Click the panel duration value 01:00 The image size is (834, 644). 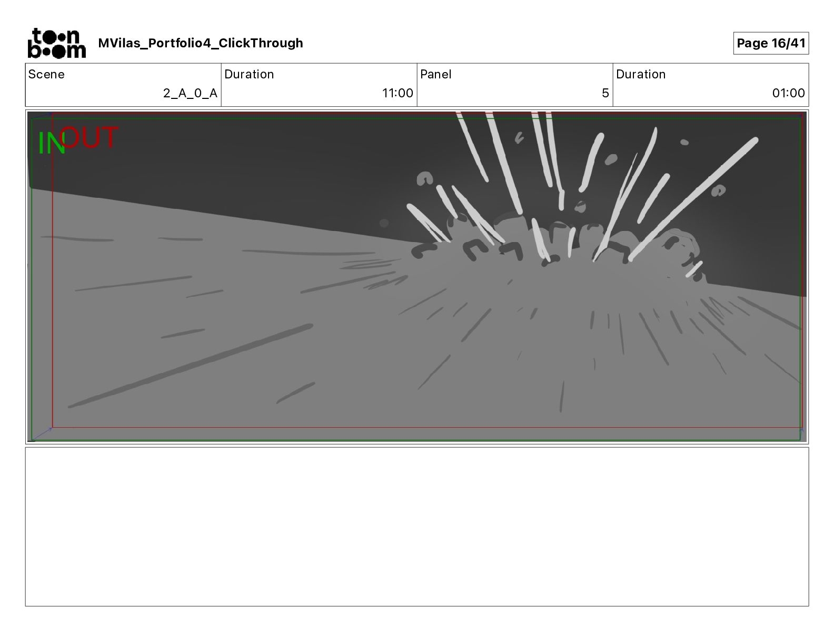pyautogui.click(x=789, y=93)
